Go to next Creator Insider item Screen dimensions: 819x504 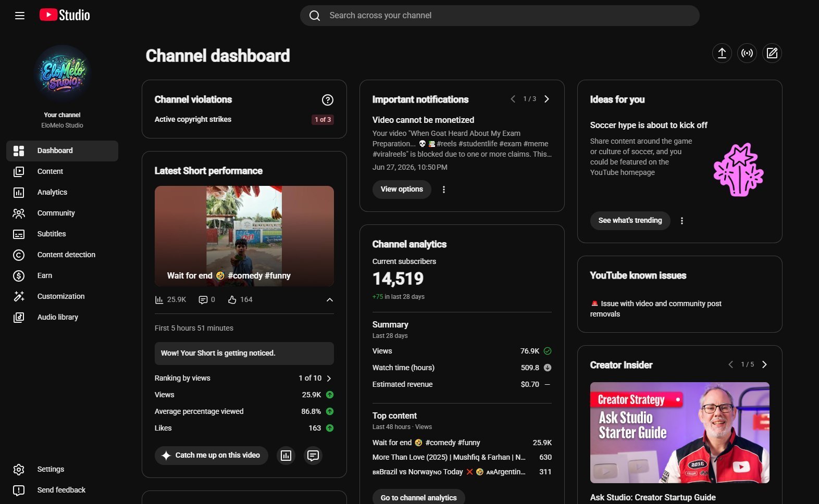tap(764, 364)
